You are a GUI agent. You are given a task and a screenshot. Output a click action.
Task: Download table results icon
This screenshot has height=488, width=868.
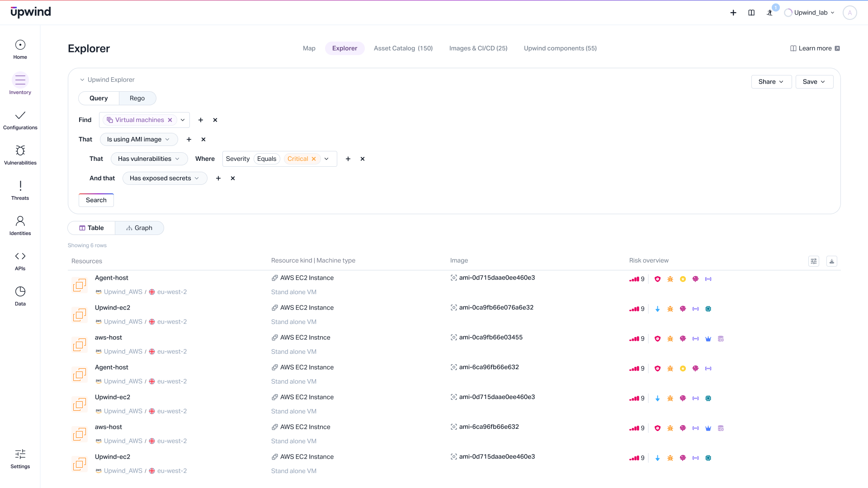(x=832, y=261)
